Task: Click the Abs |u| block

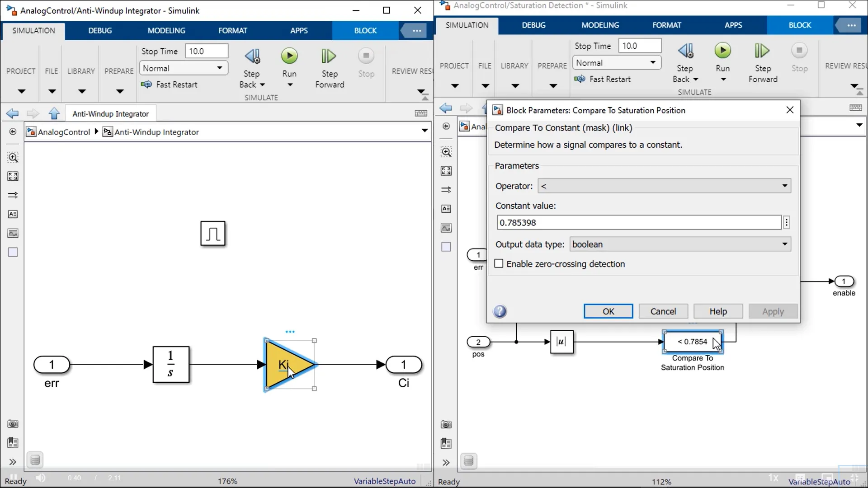Action: 561,342
